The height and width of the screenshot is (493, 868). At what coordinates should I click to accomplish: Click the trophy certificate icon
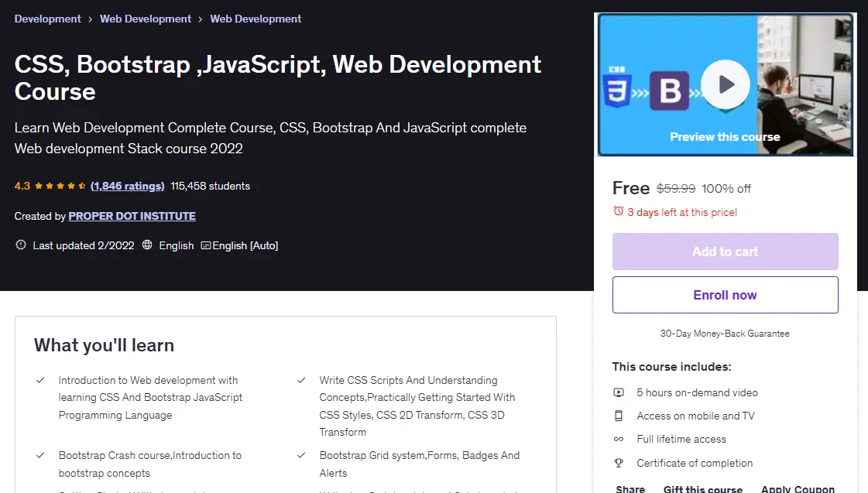pyautogui.click(x=619, y=463)
